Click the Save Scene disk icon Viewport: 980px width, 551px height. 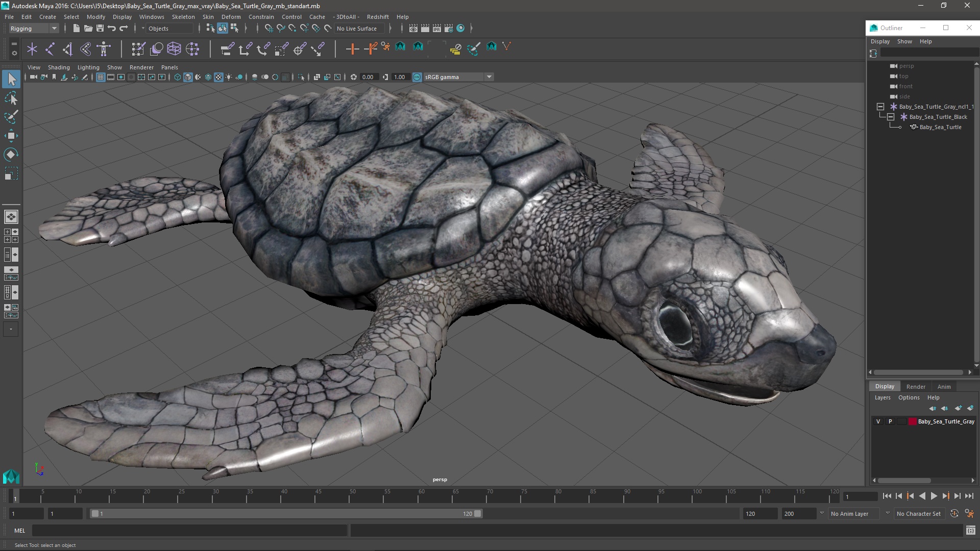[100, 29]
